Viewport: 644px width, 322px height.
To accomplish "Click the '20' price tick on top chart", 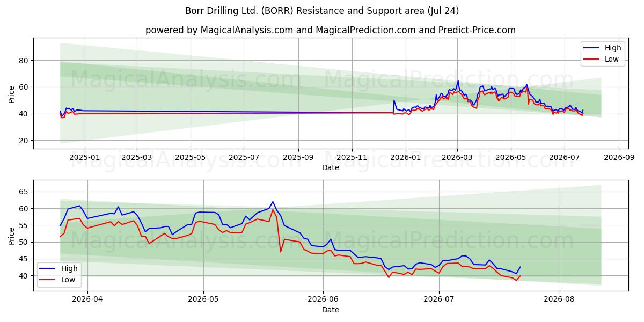I will (x=25, y=141).
